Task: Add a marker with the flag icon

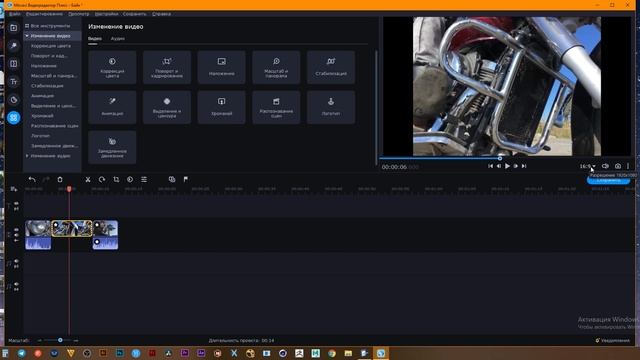Action: [186, 180]
